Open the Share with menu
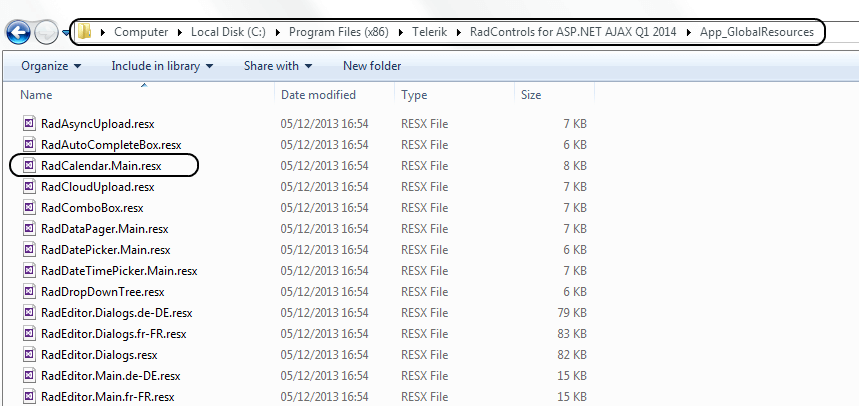 (x=278, y=66)
